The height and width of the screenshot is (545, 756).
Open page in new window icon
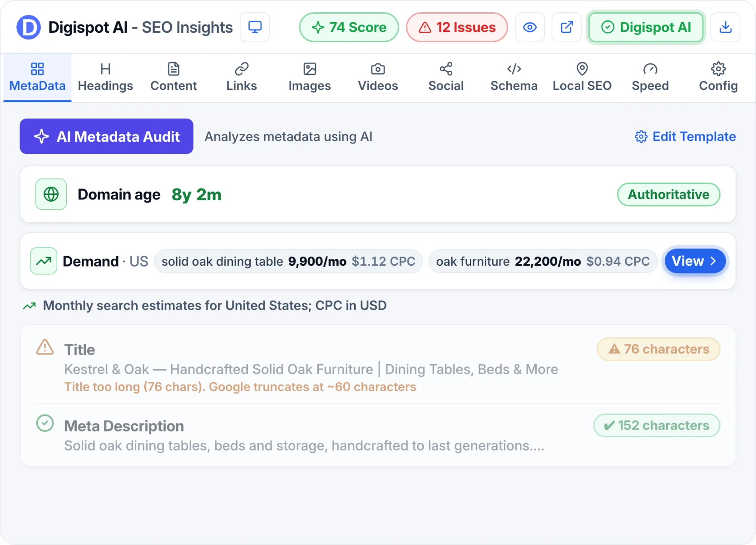(567, 27)
